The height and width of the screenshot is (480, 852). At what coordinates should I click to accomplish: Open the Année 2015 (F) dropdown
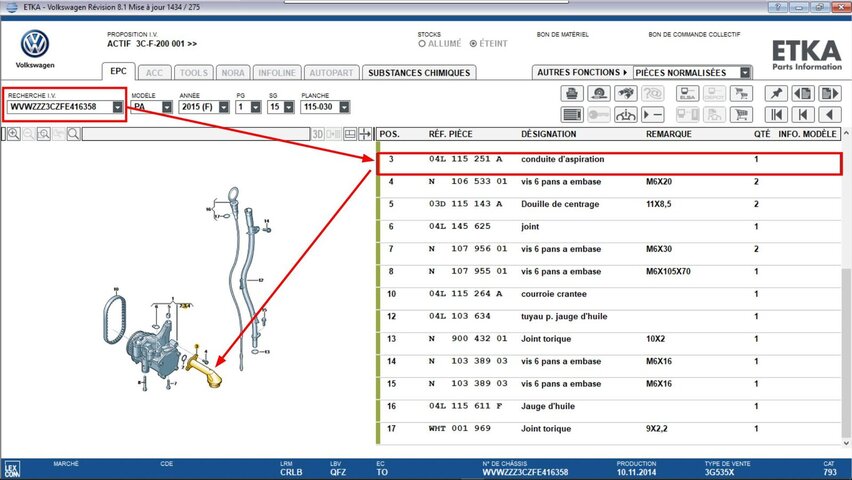click(x=224, y=107)
